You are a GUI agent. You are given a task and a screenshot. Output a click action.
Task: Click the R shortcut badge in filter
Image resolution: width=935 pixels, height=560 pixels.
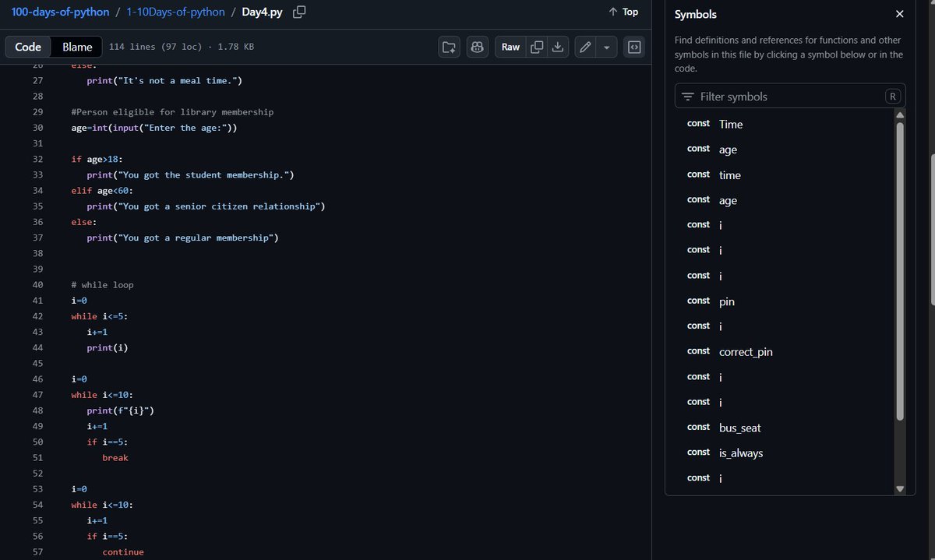(x=893, y=97)
